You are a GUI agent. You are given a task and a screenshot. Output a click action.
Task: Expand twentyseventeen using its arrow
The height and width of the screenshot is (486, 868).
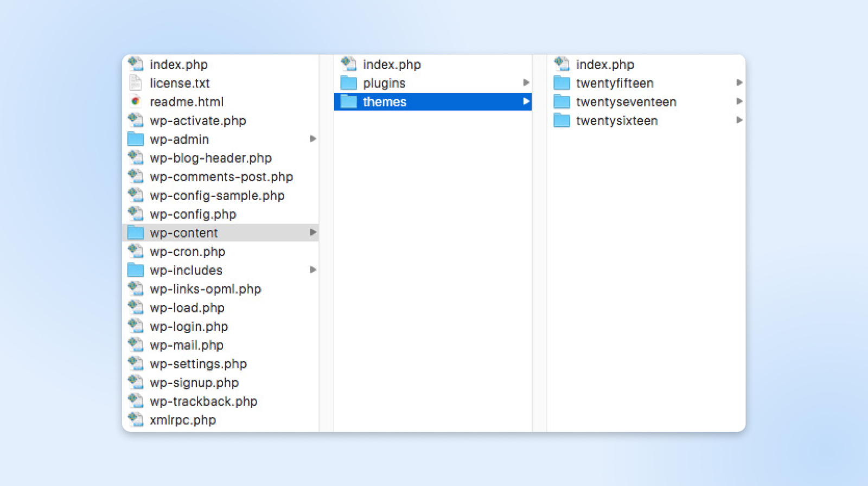[739, 101]
